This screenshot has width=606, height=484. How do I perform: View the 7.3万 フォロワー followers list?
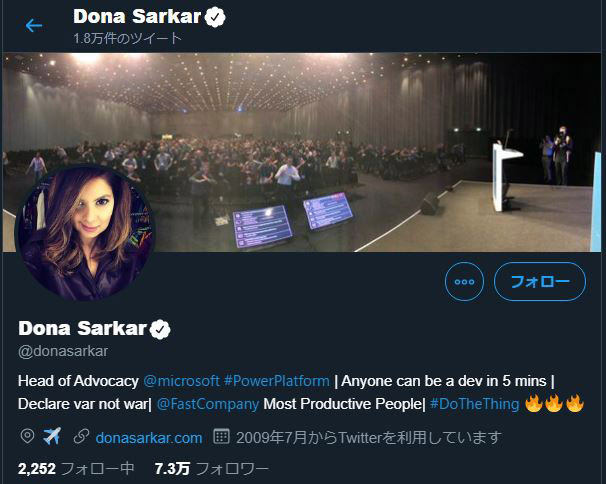coord(211,469)
